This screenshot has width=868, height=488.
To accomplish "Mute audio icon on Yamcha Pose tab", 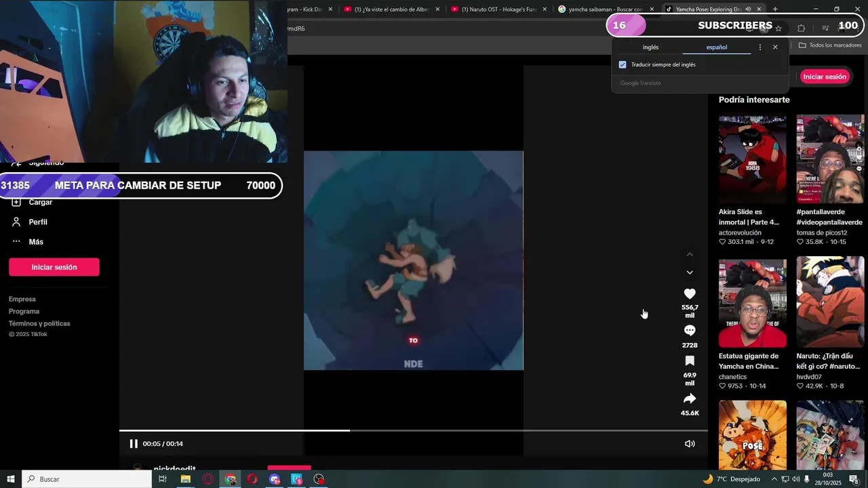I will pos(748,9).
